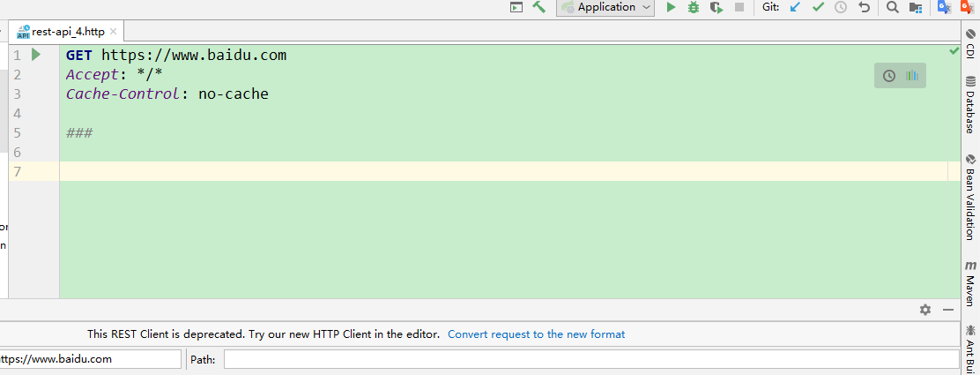
Task: Click the host field containing www.baidu.com
Action: click(x=90, y=359)
